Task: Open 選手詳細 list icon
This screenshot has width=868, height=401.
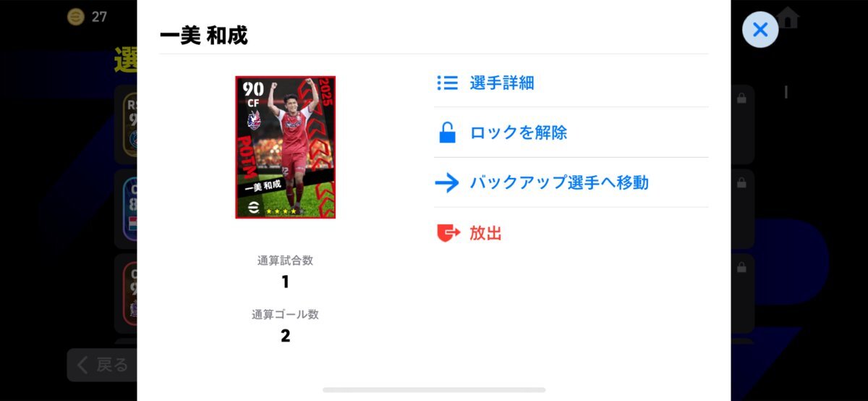Action: click(448, 83)
